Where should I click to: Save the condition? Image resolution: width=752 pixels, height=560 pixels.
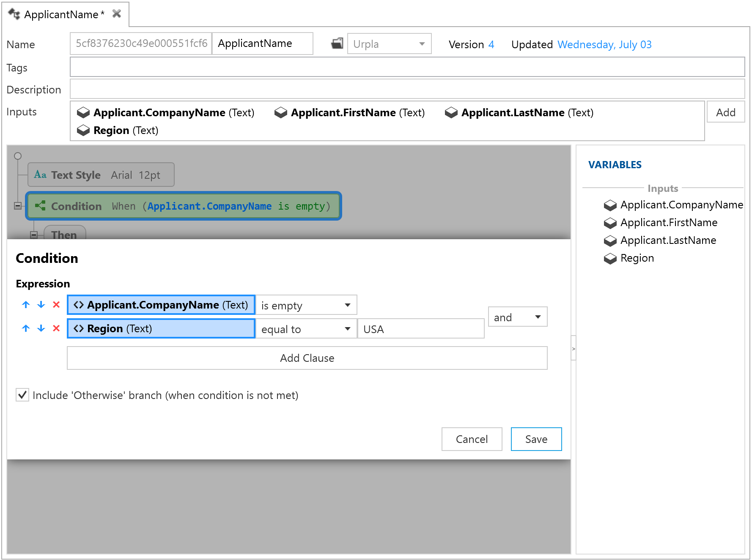coord(536,439)
